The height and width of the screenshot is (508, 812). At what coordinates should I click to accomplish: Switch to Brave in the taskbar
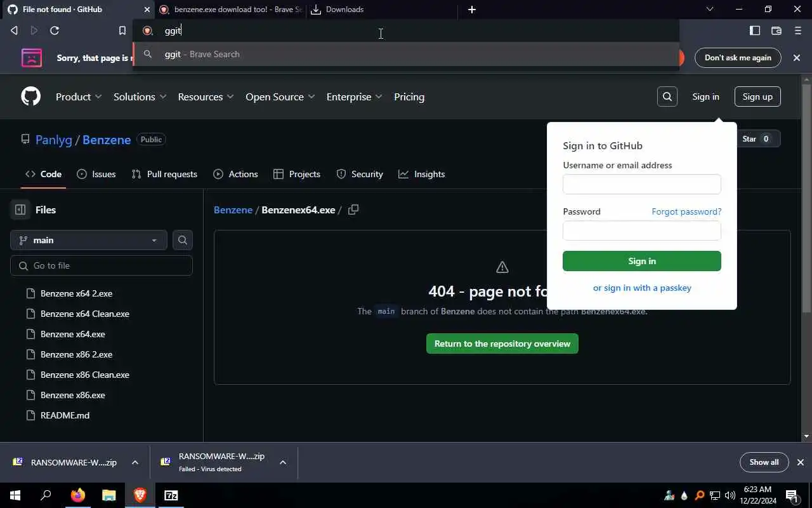coord(140,495)
